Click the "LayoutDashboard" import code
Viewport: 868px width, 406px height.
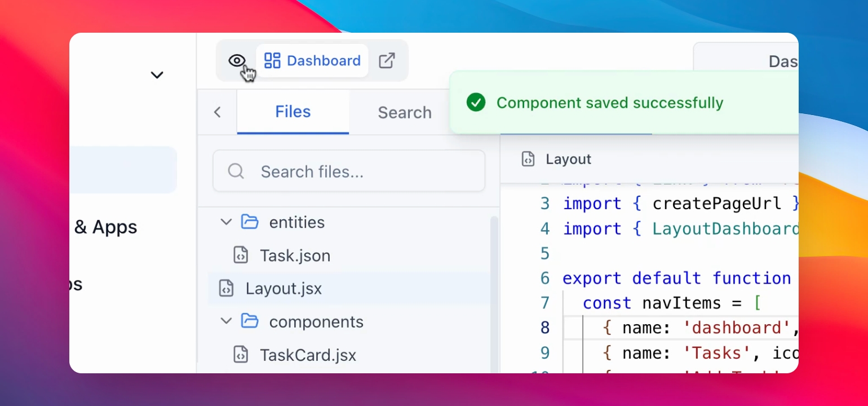tap(725, 228)
